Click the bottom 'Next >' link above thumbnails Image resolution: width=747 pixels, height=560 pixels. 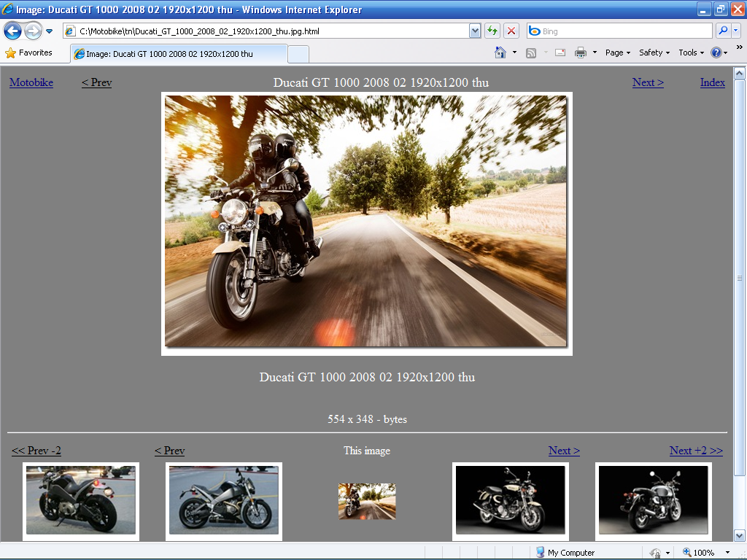coord(564,451)
